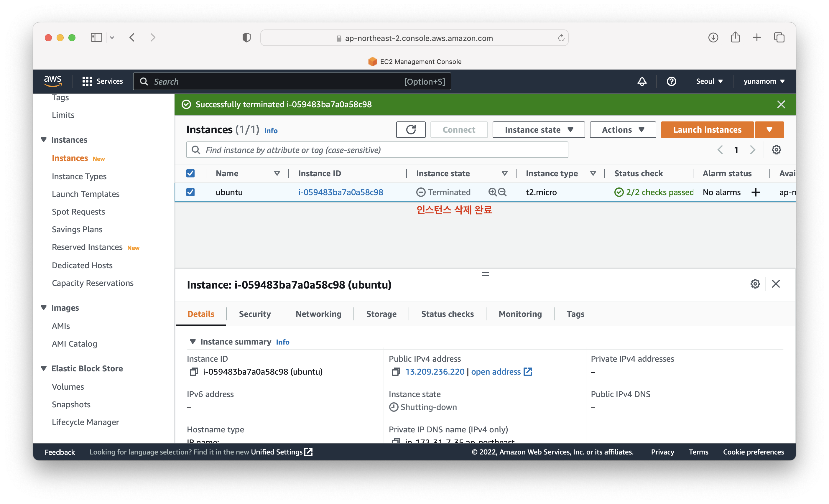
Task: Collapse the Instance summary section
Action: pyautogui.click(x=193, y=342)
